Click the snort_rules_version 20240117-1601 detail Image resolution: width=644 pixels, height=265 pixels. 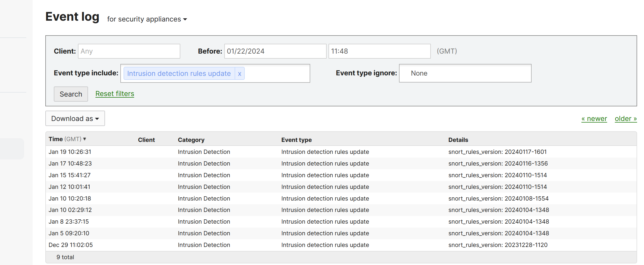497,152
